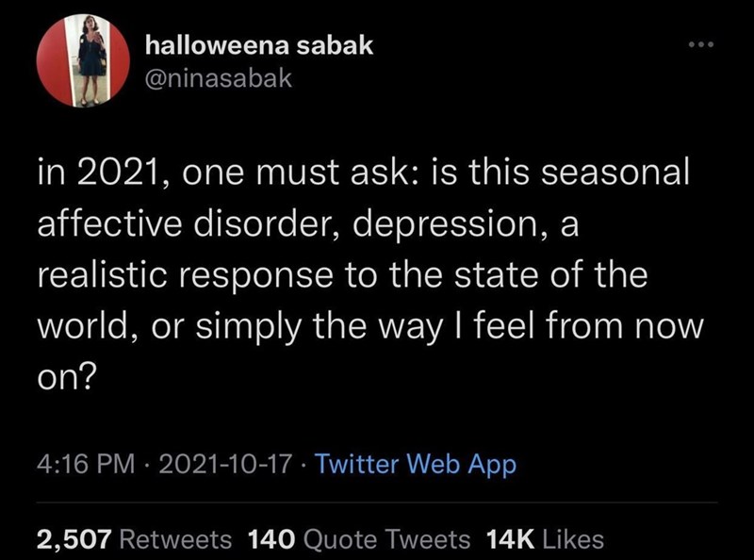Click the 2021-10-17 date

click(221, 465)
